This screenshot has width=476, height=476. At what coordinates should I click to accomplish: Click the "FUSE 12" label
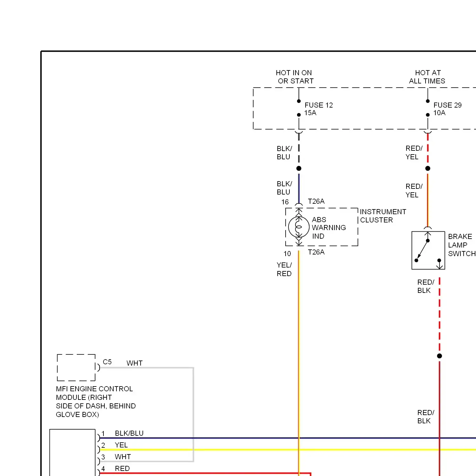click(x=319, y=105)
